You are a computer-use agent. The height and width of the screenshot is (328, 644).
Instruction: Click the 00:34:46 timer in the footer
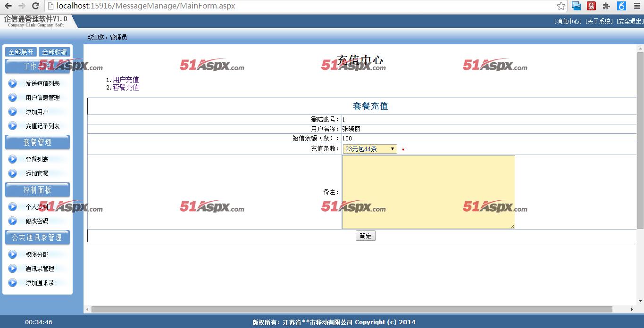[x=39, y=322]
